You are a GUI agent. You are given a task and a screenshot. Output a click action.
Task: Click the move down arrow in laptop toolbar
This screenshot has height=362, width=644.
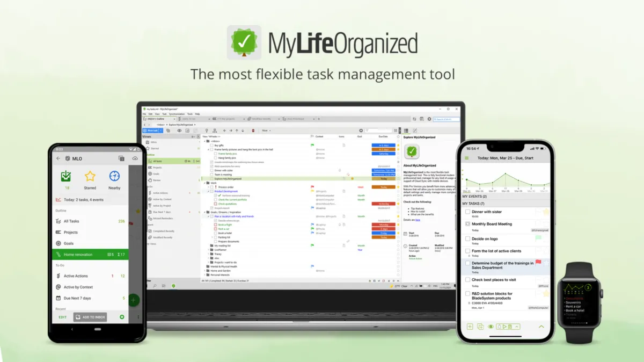[x=243, y=131]
